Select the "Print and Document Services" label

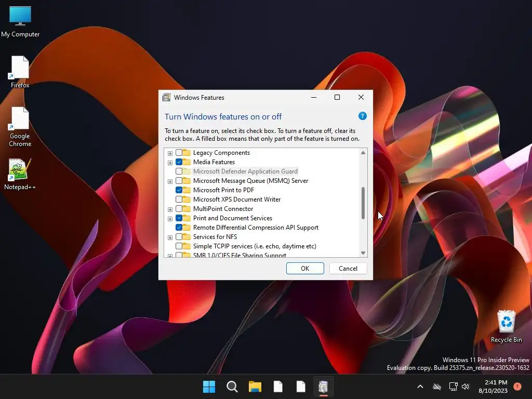coord(233,218)
